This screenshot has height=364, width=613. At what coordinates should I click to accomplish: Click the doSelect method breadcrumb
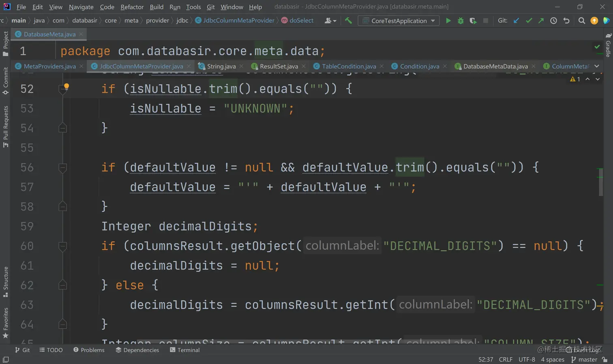298,21
